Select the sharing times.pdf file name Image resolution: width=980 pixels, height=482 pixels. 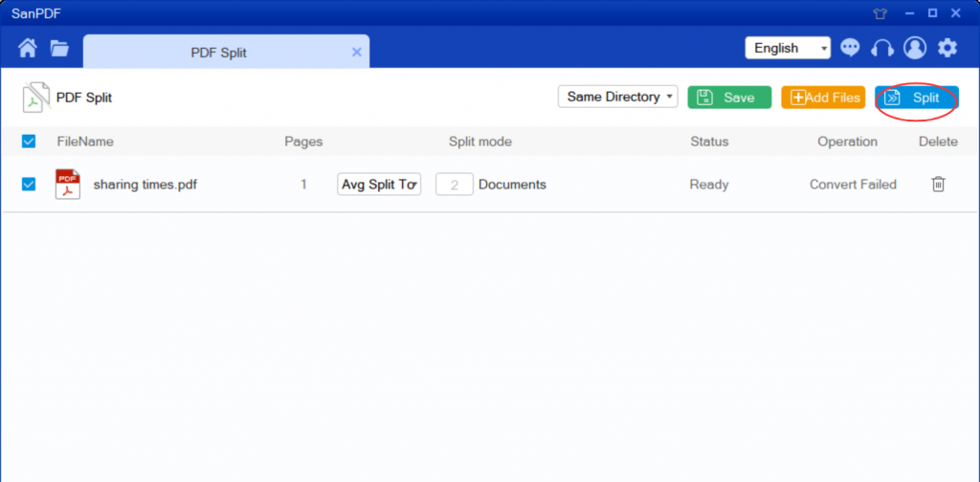pyautogui.click(x=145, y=185)
